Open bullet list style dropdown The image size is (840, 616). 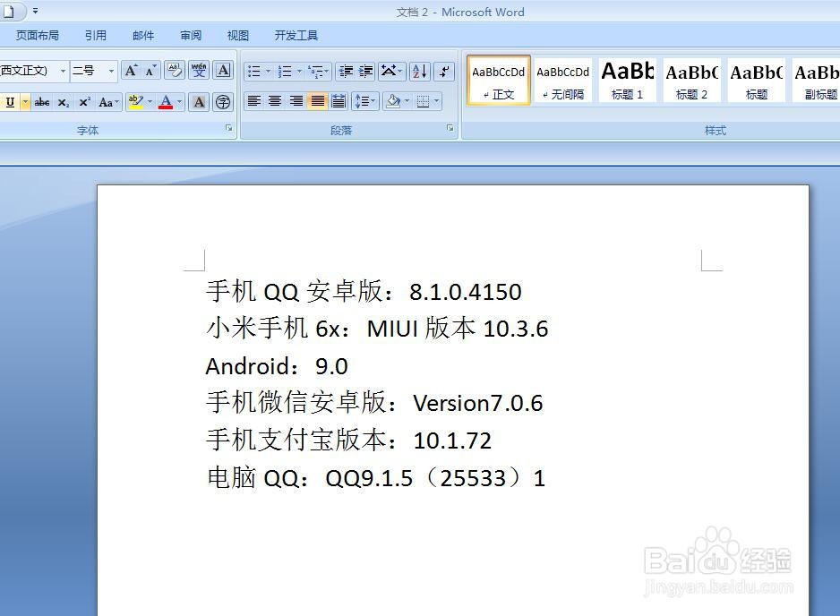269,72
